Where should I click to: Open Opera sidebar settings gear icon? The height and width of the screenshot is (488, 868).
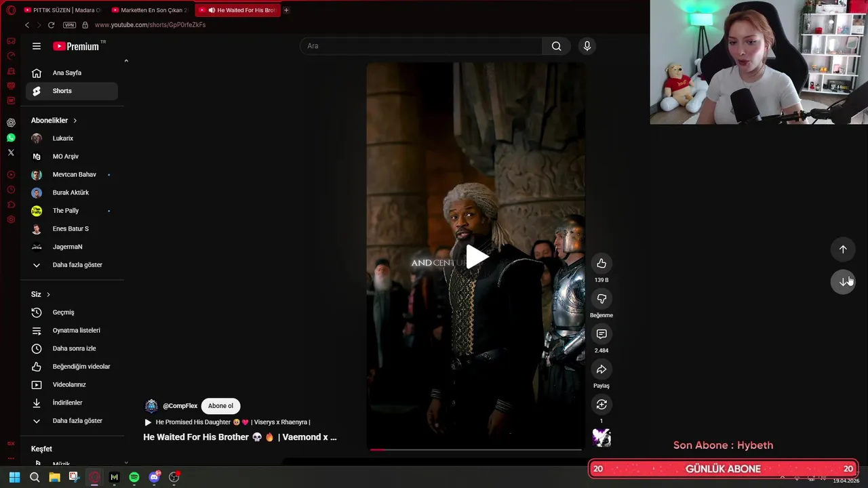tap(11, 220)
